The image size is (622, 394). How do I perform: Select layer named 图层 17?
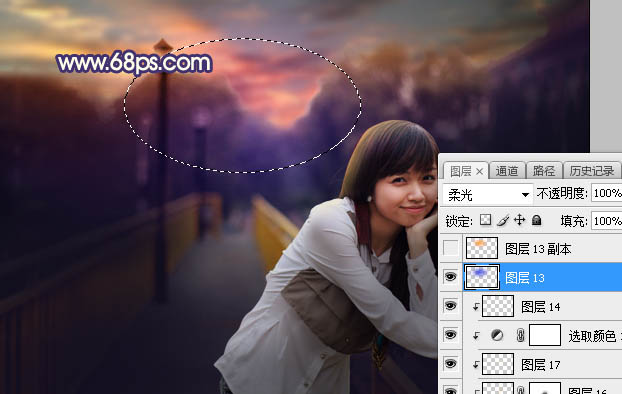[540, 365]
